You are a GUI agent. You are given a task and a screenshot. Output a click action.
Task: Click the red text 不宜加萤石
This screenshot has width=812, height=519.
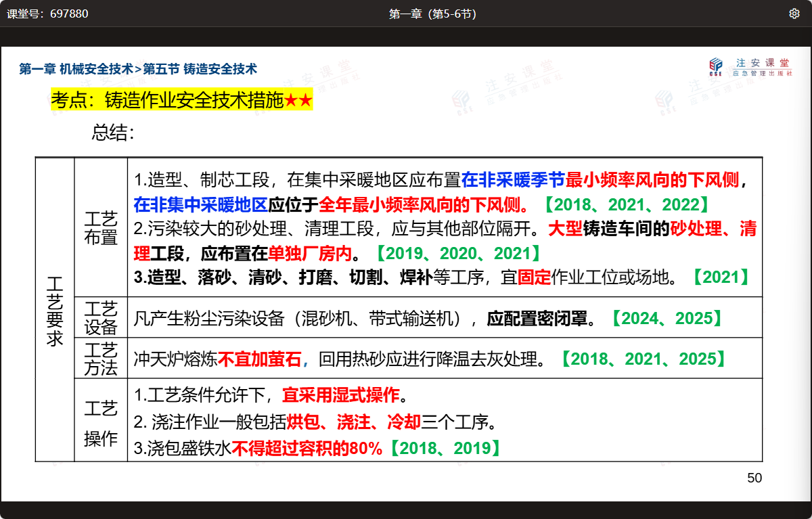click(259, 359)
